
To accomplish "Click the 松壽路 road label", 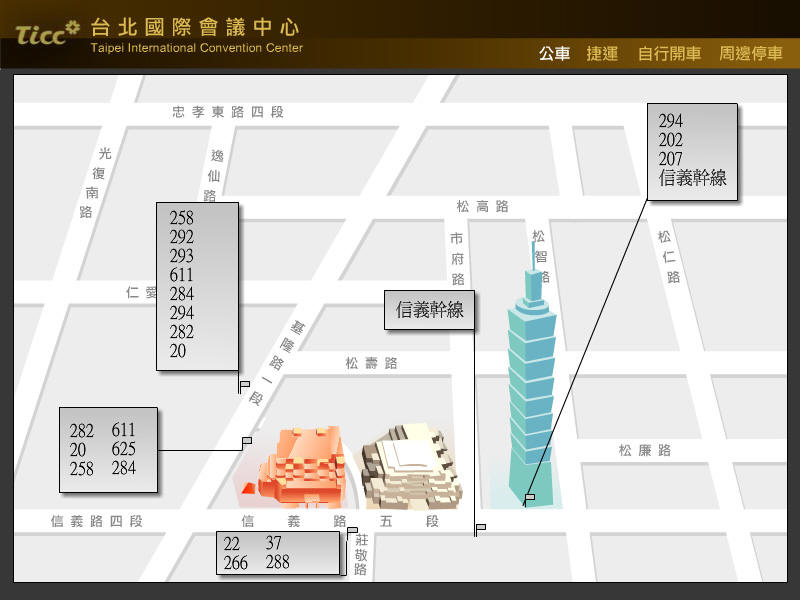I will (371, 363).
